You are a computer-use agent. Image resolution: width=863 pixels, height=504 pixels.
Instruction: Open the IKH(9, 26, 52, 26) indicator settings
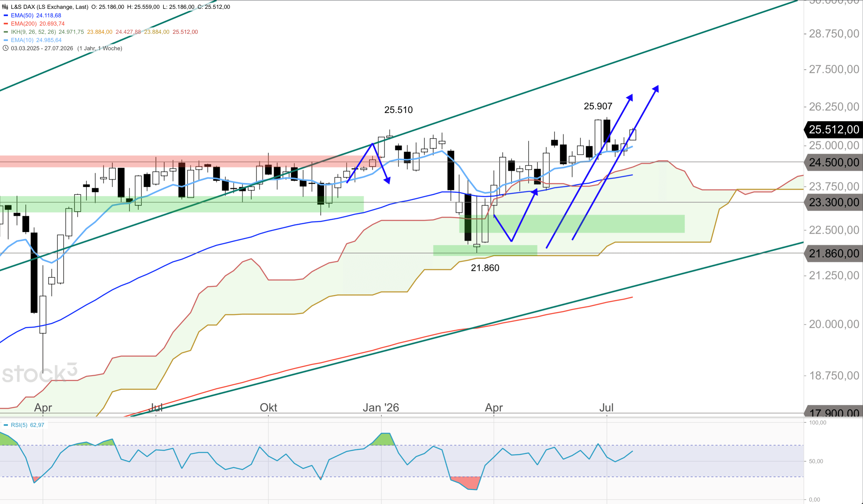(x=34, y=32)
